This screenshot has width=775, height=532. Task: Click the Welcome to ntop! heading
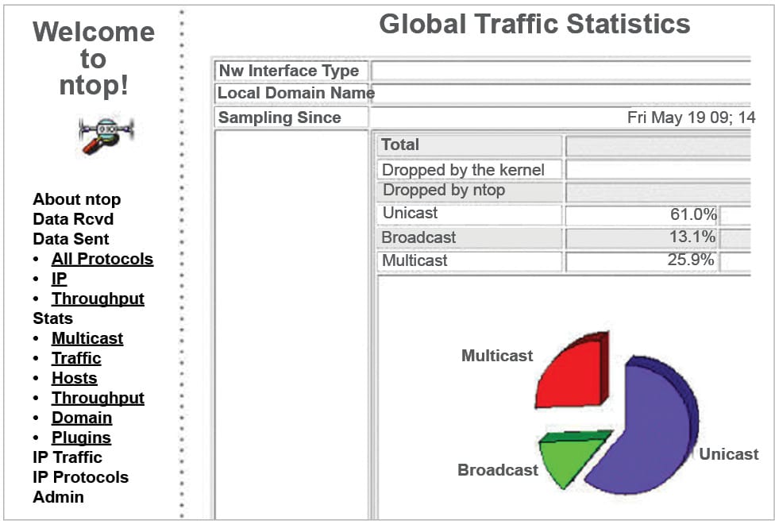point(94,58)
